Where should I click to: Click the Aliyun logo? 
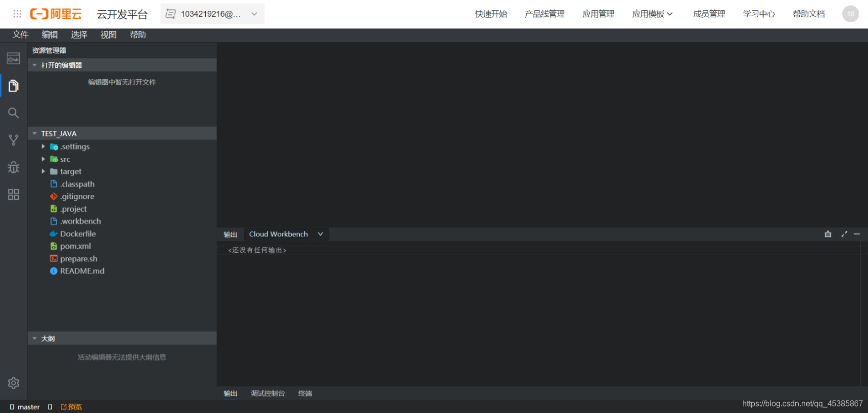click(x=56, y=14)
